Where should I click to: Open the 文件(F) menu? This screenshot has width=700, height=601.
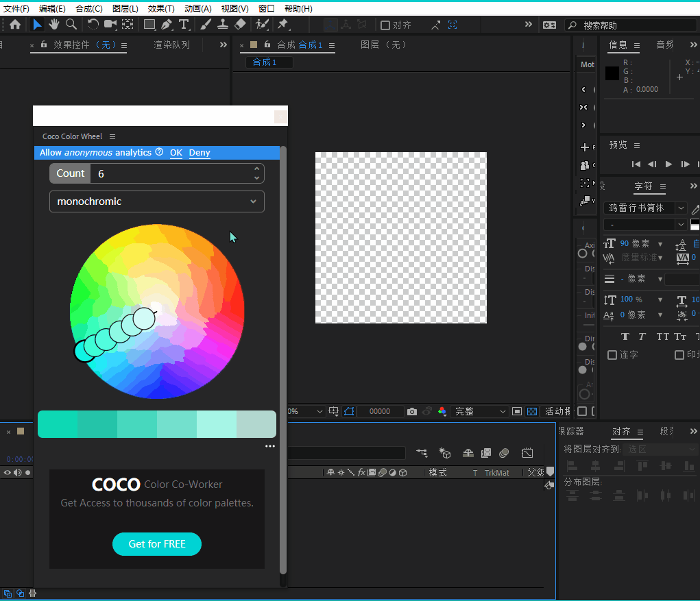coord(16,8)
